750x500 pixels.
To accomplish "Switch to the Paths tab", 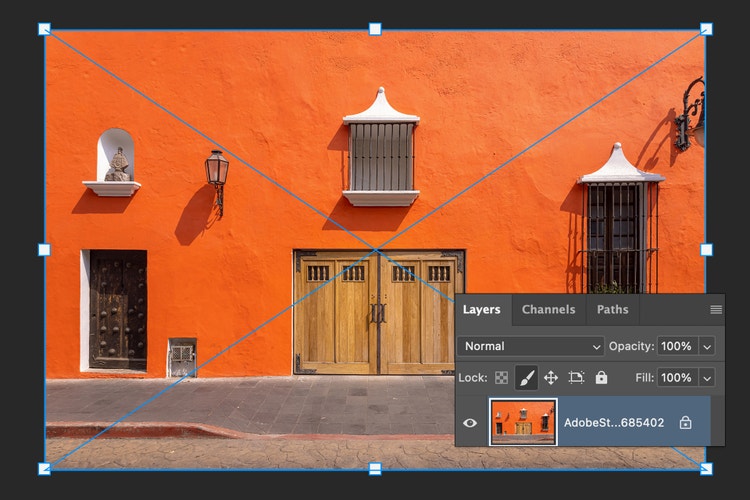I will click(612, 310).
